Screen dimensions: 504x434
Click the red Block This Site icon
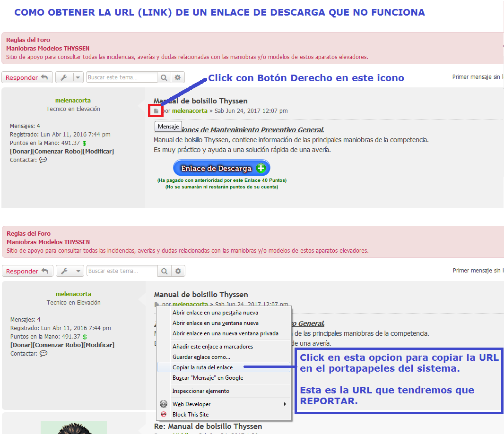pos(164,414)
